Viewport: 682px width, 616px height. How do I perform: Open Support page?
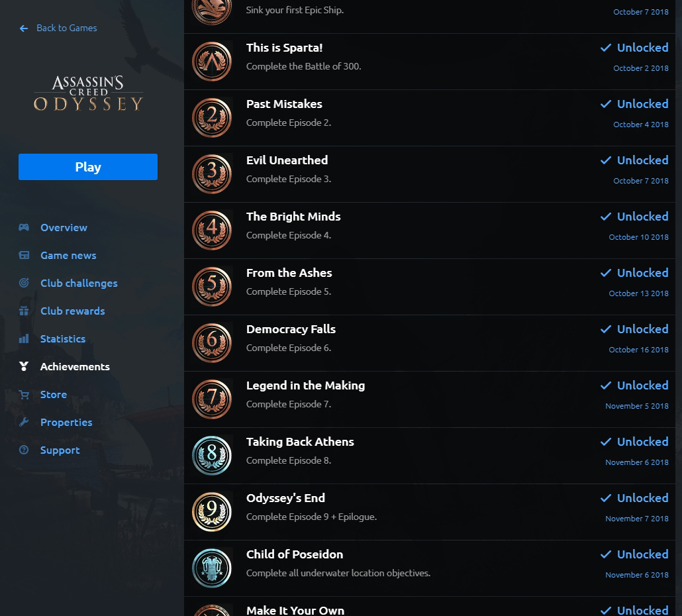(x=60, y=450)
